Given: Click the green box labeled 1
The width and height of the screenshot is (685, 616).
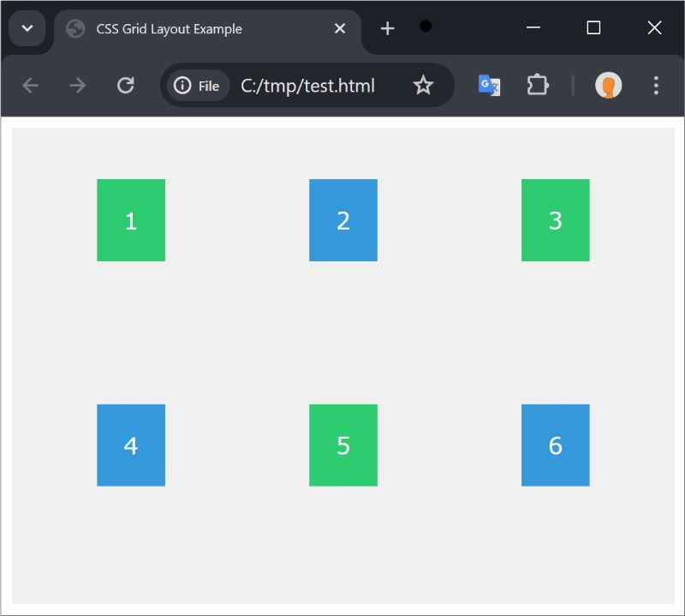Looking at the screenshot, I should coord(131,220).
